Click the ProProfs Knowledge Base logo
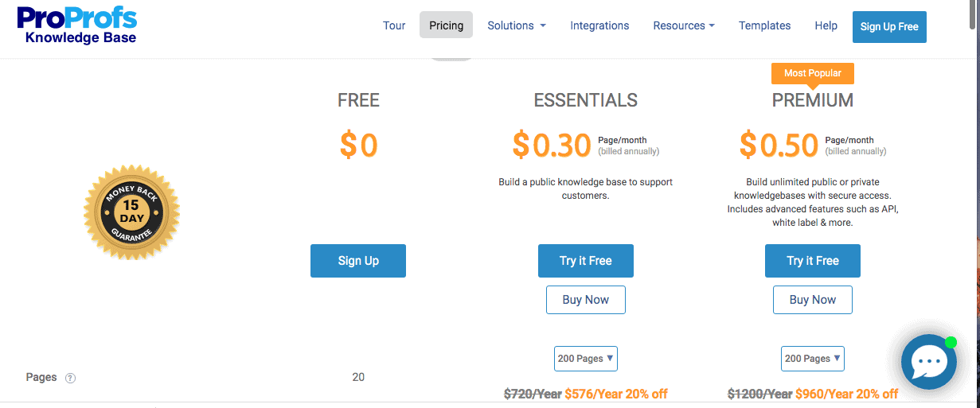 [77, 25]
